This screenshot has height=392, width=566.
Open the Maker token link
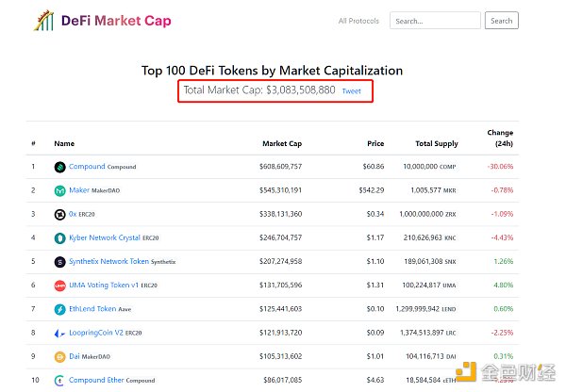coord(79,189)
